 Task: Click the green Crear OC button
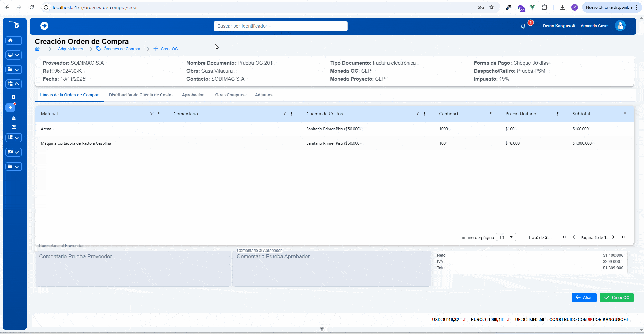pyautogui.click(x=616, y=298)
